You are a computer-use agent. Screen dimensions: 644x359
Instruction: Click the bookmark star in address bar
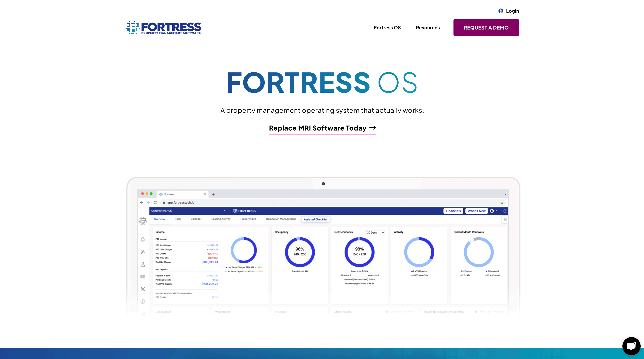click(x=502, y=203)
